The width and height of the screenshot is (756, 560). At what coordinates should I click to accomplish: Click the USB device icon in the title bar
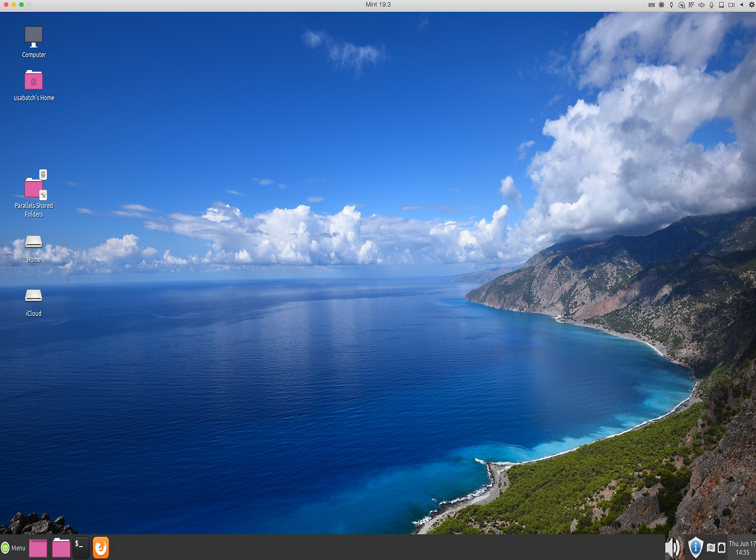672,5
